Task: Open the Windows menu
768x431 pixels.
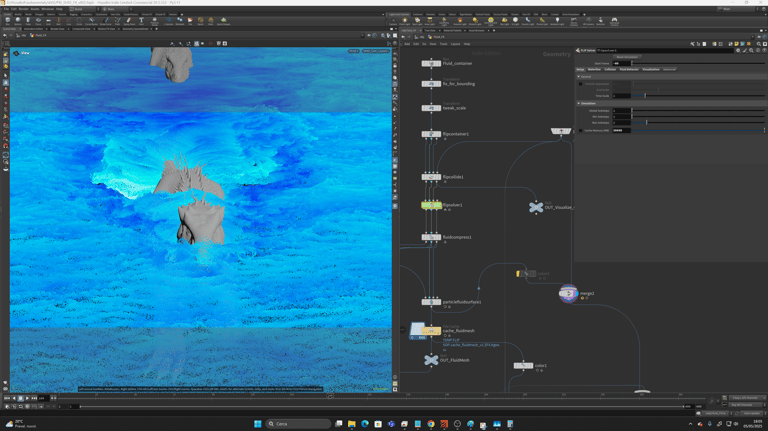Action: tap(48, 9)
